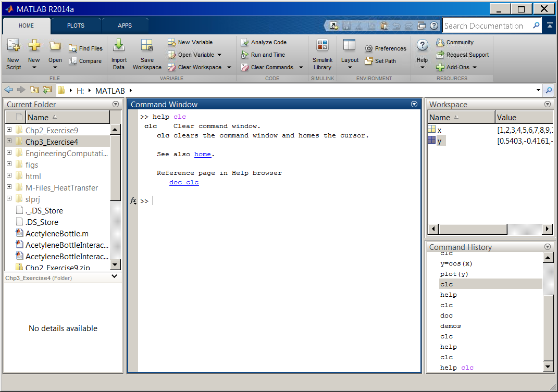
Task: Open the New item menu
Action: [x=34, y=55]
